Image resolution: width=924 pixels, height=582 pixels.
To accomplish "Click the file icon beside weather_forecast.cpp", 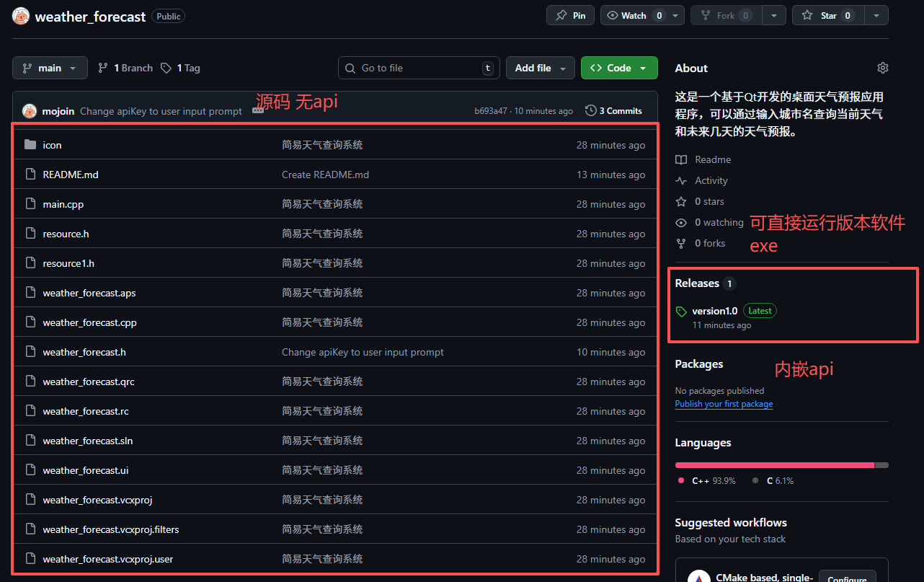I will tap(30, 322).
